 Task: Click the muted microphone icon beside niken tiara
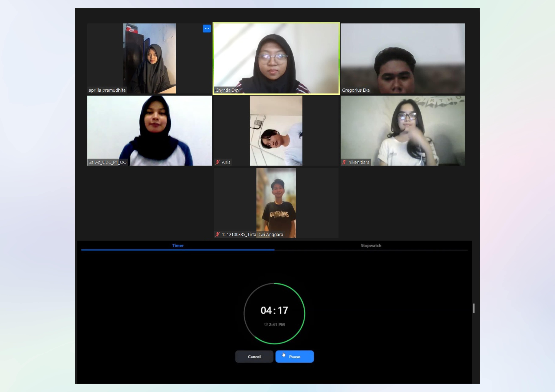pyautogui.click(x=344, y=162)
